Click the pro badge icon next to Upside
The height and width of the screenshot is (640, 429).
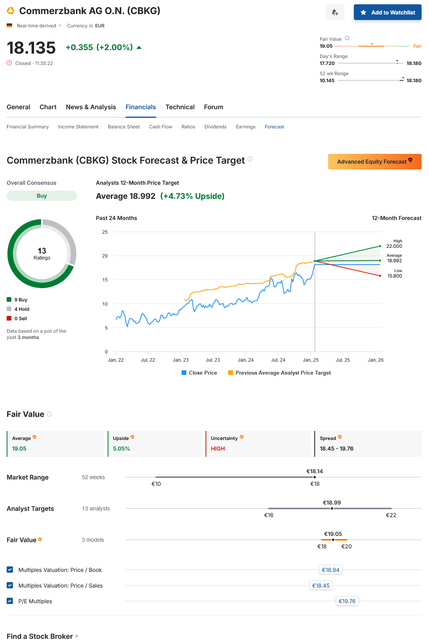pos(132,437)
